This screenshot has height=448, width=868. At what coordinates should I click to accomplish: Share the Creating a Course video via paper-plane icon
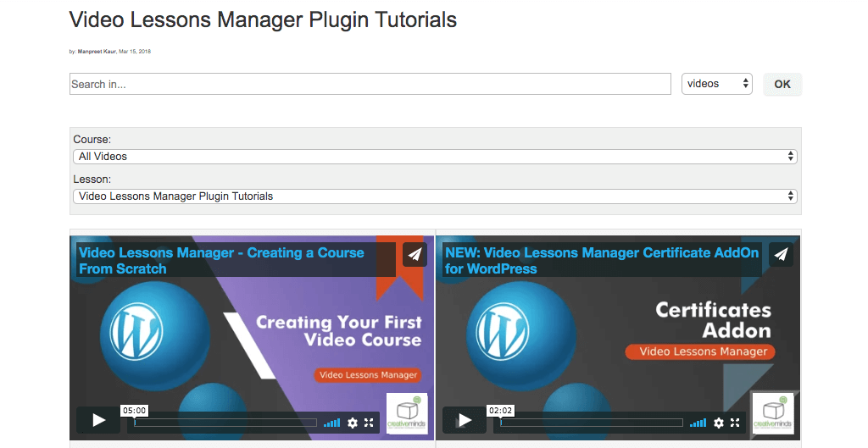tap(415, 254)
